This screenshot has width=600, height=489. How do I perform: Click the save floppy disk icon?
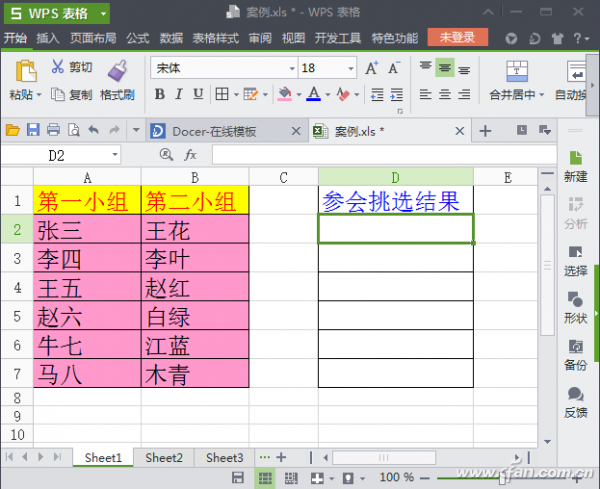point(33,130)
